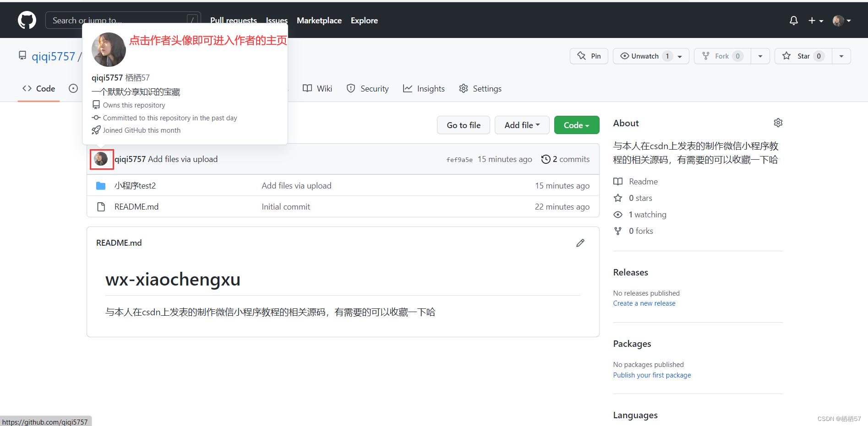Click the small commit author avatar

pyautogui.click(x=101, y=159)
